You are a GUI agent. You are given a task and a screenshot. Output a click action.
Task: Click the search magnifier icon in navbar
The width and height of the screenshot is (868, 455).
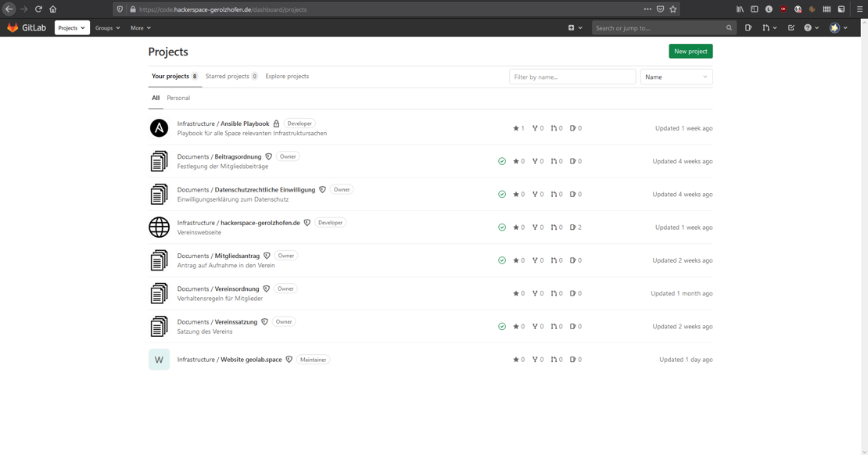[729, 27]
